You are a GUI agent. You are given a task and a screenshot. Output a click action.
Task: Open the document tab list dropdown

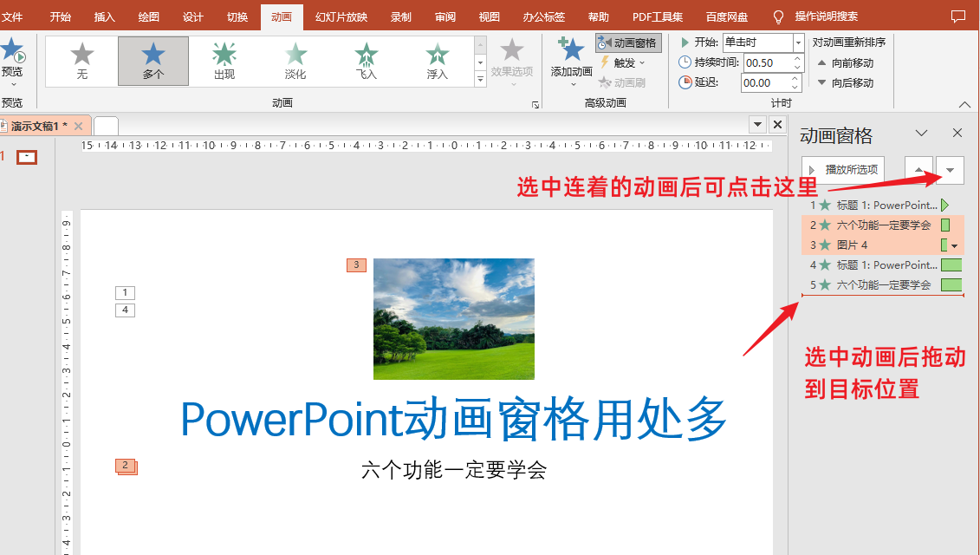coord(757,125)
